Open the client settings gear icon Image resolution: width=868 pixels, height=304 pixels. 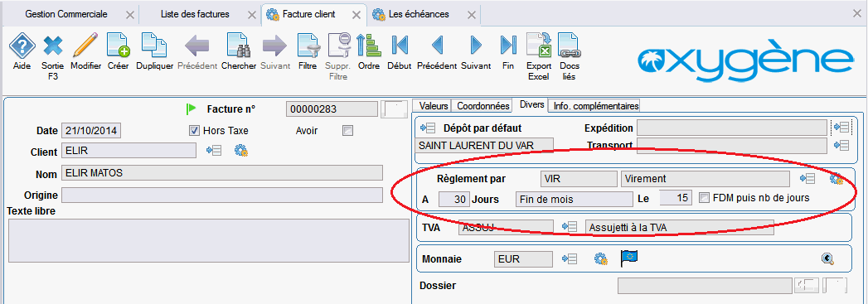pyautogui.click(x=240, y=150)
